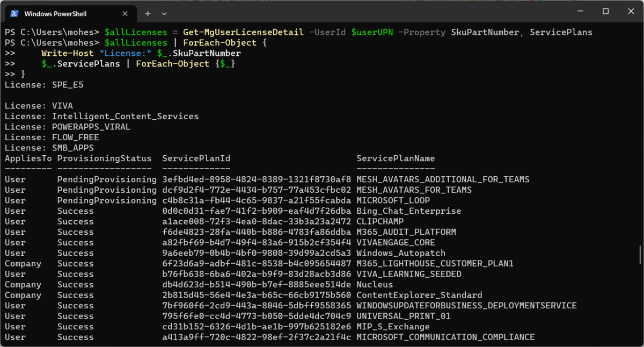The width and height of the screenshot is (644, 347).
Task: Click the MICROSOFT_COMMUNICATION_COMPLIANCE plan name
Action: 445,337
